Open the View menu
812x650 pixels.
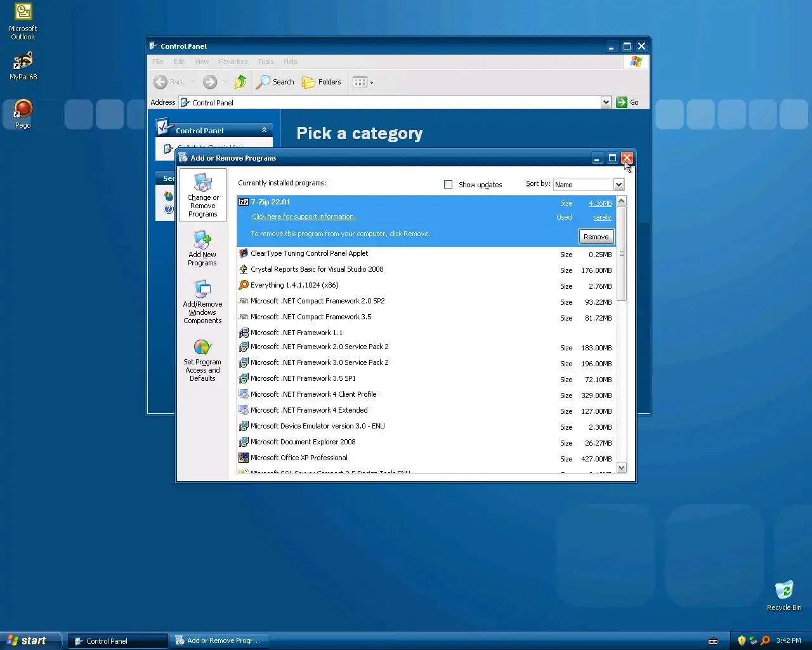tap(202, 62)
